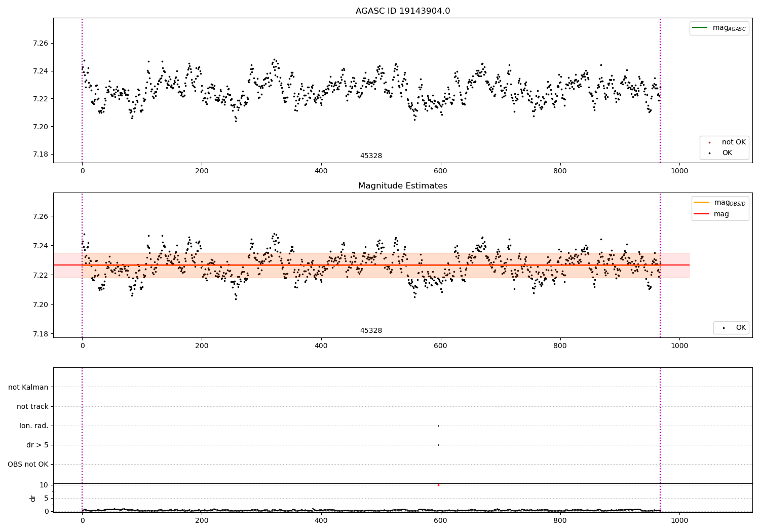Select the green mag AGASC legend entry
The height and width of the screenshot is (532, 760).
pos(719,28)
